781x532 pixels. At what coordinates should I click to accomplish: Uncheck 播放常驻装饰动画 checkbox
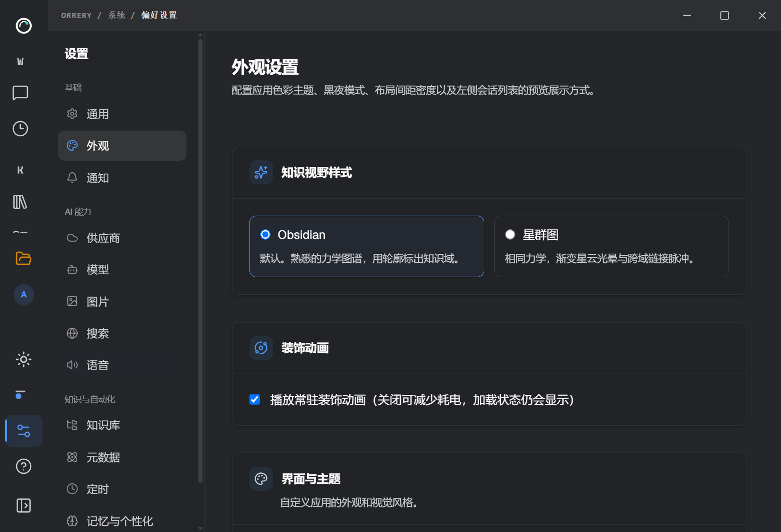click(255, 400)
